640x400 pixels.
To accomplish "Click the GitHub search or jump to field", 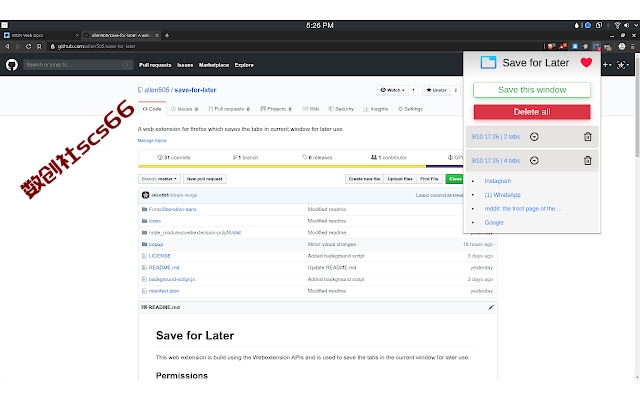I will click(78, 65).
